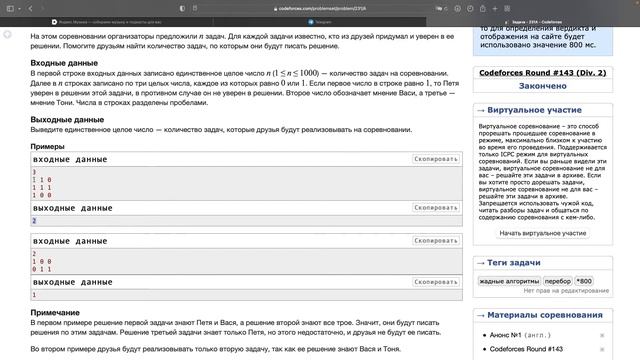The height and width of the screenshot is (360, 640).
Task: Select the *800 difficulty tag
Action: click(x=584, y=281)
